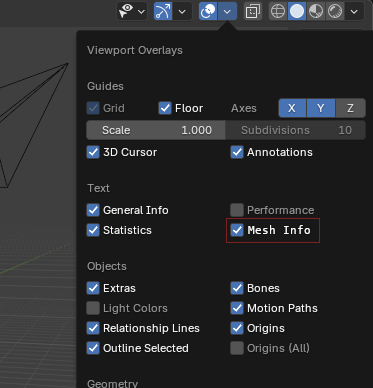This screenshot has width=373, height=388.
Task: Toggle the Y axis button
Action: pos(321,108)
